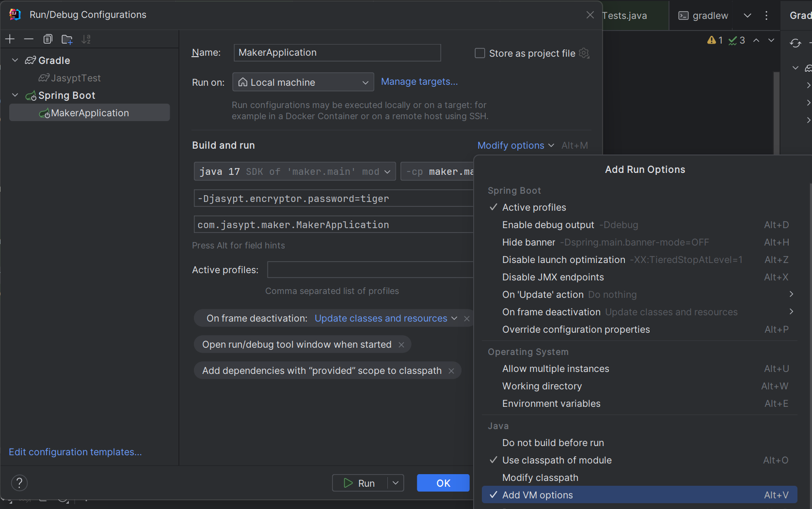Image resolution: width=812 pixels, height=509 pixels.
Task: Enable the Enable debug output option
Action: coord(639,225)
